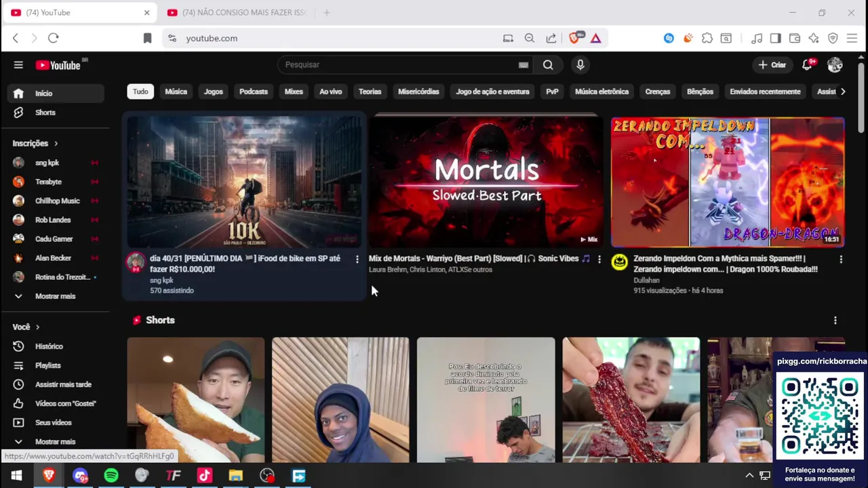Open the Shazam extension icon
This screenshot has width=868, height=488.
669,39
